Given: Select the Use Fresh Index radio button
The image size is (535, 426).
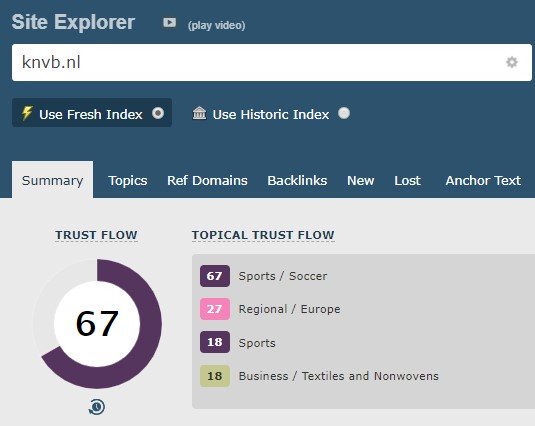Looking at the screenshot, I should (x=158, y=113).
